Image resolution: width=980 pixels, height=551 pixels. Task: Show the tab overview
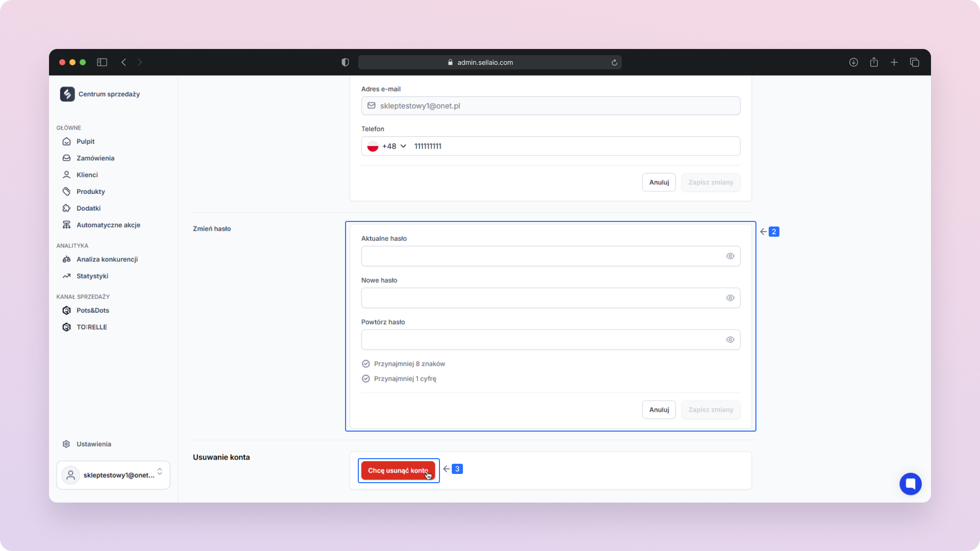tap(915, 62)
